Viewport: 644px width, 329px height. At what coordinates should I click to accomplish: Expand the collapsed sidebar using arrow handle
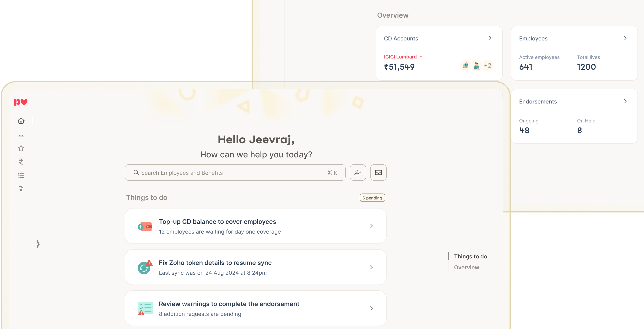pyautogui.click(x=38, y=244)
